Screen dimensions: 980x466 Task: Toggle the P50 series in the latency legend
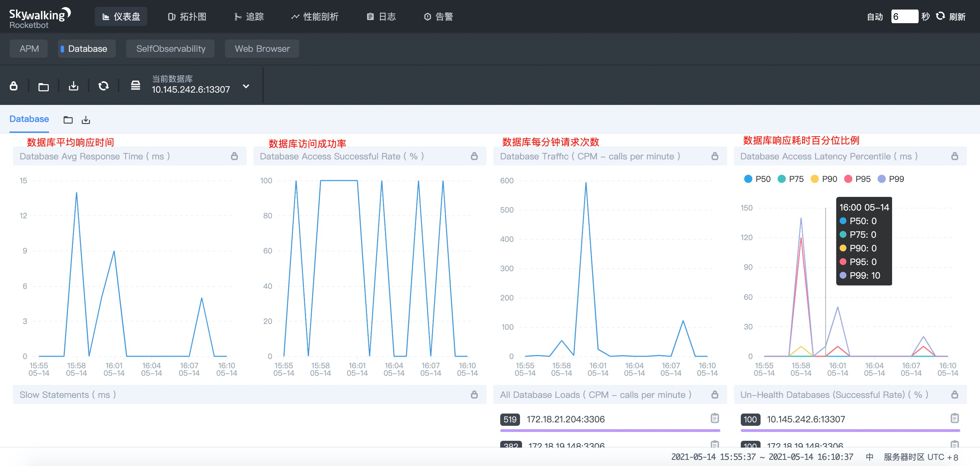pyautogui.click(x=748, y=178)
